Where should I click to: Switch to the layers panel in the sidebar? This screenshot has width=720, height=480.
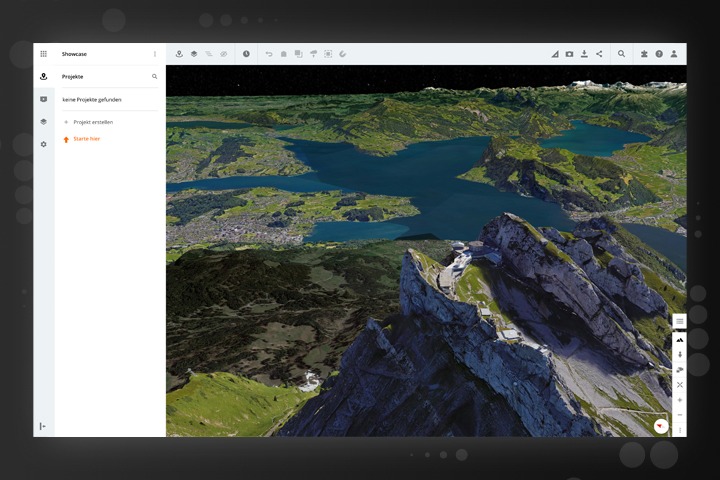44,122
